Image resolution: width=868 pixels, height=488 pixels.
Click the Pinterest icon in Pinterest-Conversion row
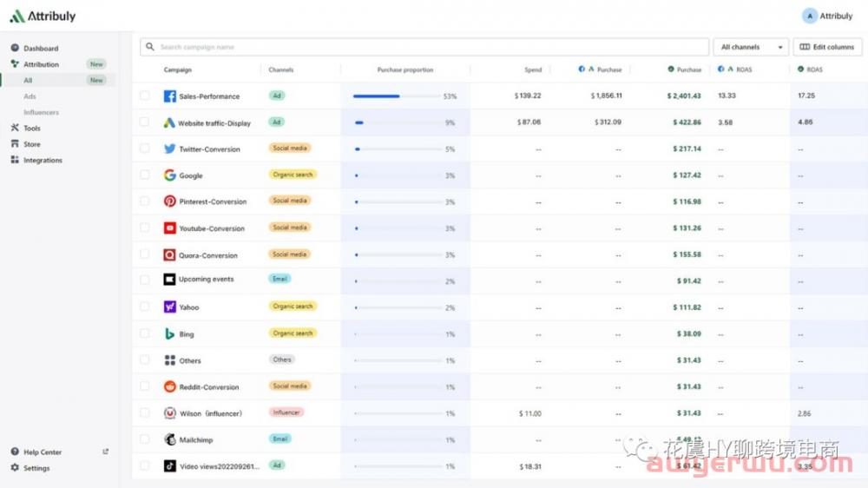(170, 201)
